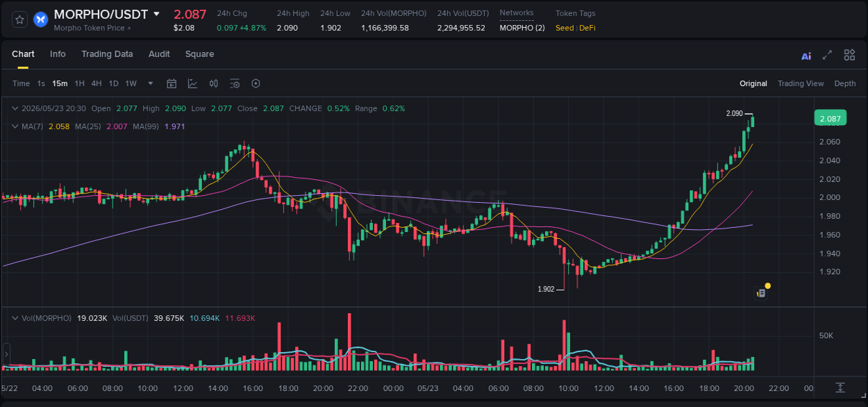Click the 1.902 low price marker
The width and height of the screenshot is (868, 407).
tap(546, 289)
